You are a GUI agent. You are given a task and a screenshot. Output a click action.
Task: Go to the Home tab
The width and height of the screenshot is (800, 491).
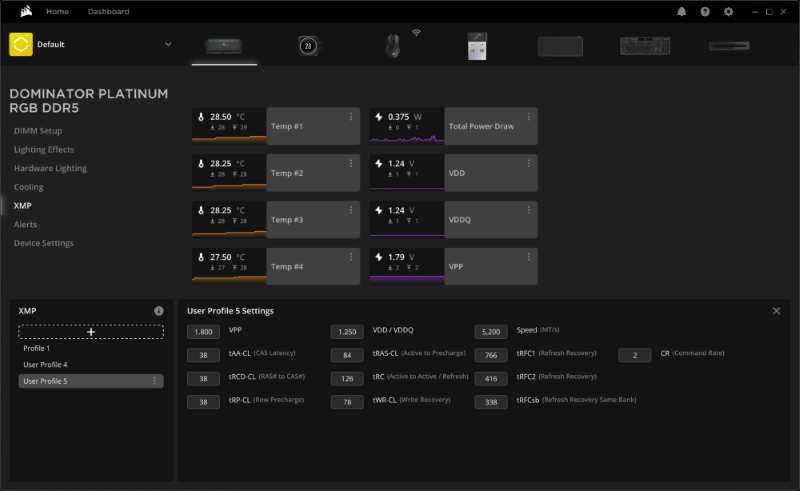pyautogui.click(x=57, y=11)
